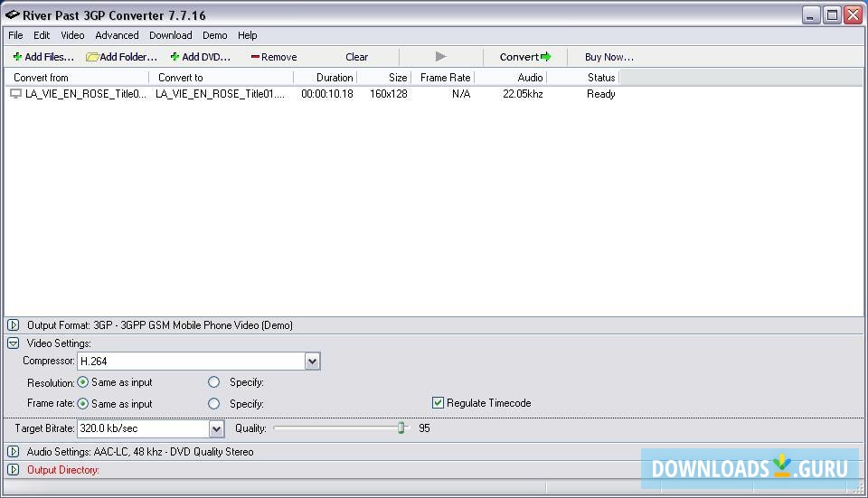This screenshot has width=868, height=498.
Task: Click the Output Format 3GP label text
Action: coord(160,325)
